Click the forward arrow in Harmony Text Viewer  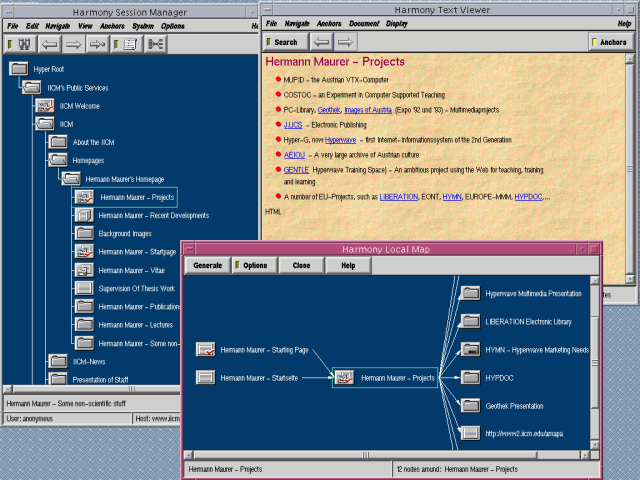[345, 42]
